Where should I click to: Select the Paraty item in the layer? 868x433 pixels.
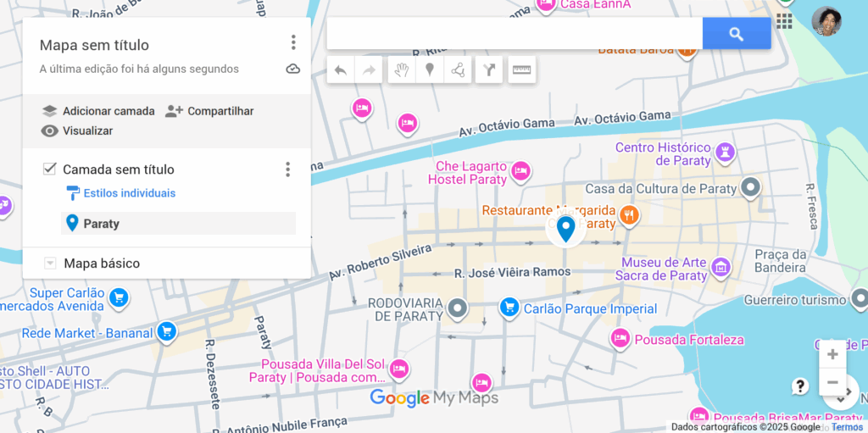(x=101, y=224)
